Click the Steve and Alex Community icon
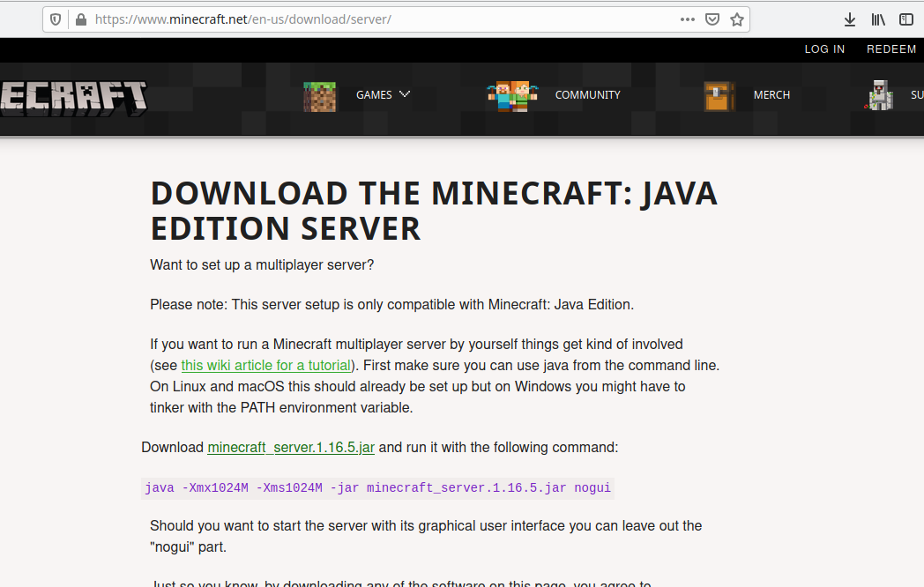The height and width of the screenshot is (587, 924). click(x=512, y=96)
